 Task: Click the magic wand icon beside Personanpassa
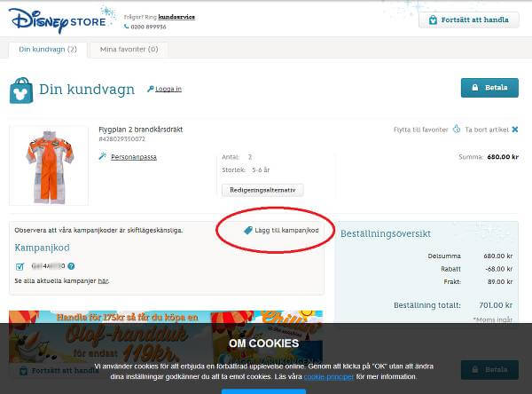pos(102,156)
